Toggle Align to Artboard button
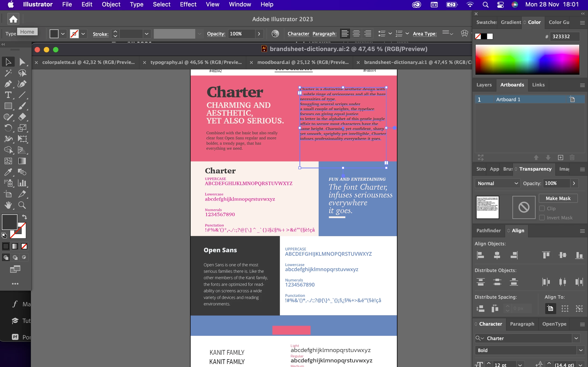 [x=550, y=309]
